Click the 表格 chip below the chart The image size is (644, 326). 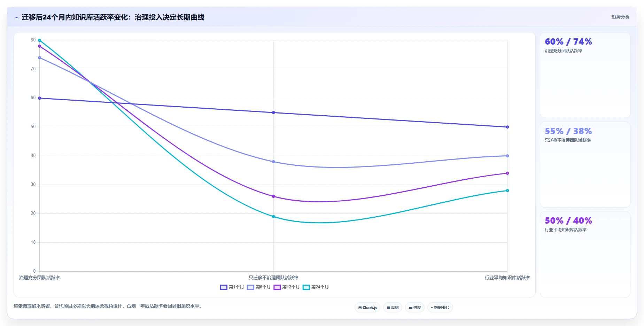pos(393,308)
